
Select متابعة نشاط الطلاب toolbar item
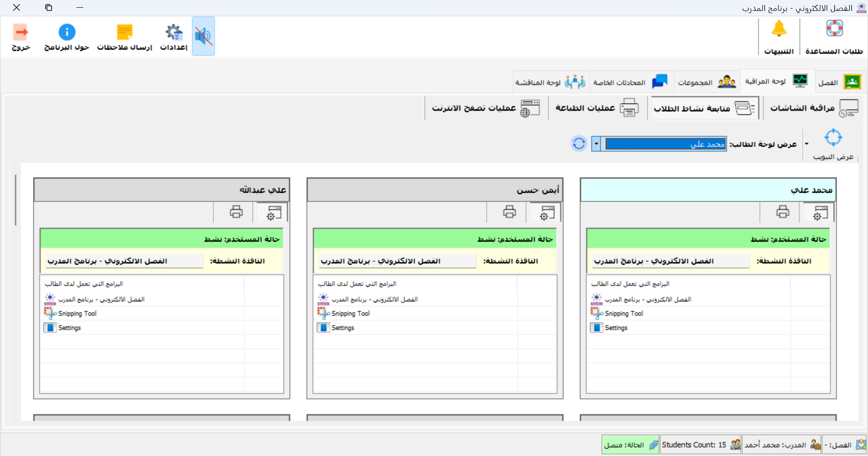704,108
